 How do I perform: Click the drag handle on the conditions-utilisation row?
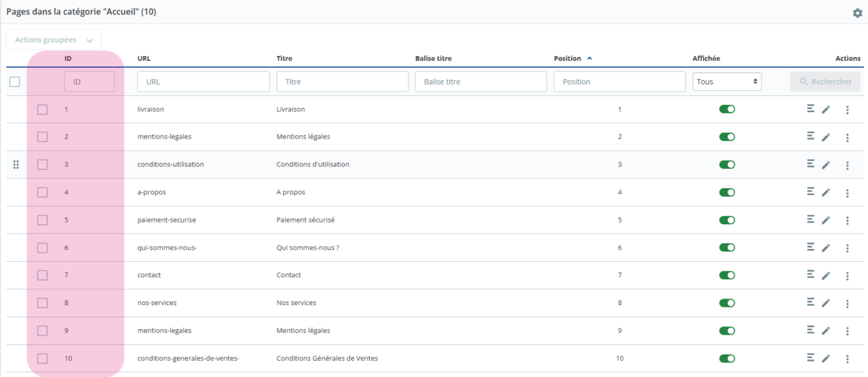[x=16, y=164]
